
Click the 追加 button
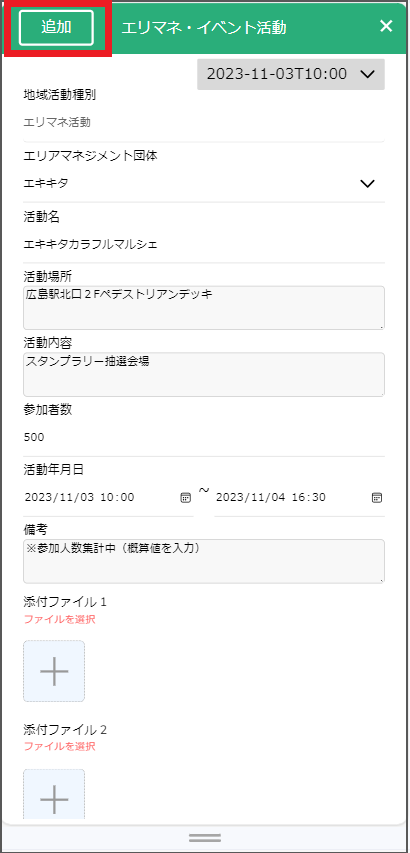tap(56, 28)
